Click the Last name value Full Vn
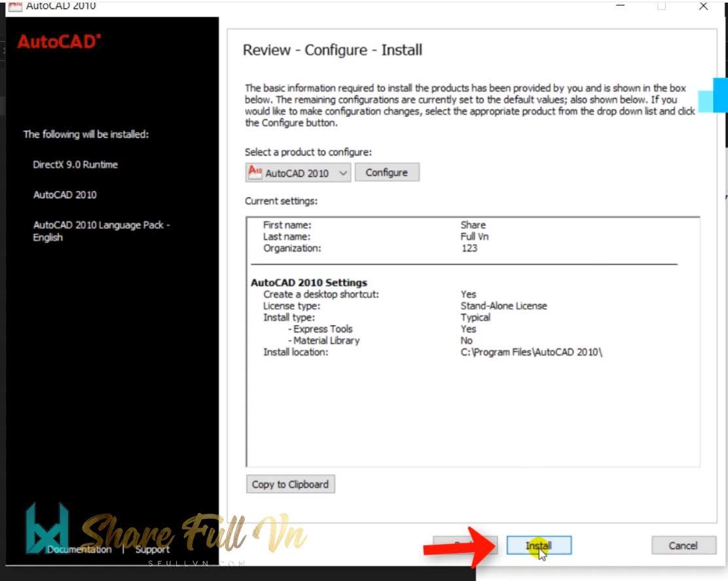The width and height of the screenshot is (728, 581). click(x=475, y=237)
